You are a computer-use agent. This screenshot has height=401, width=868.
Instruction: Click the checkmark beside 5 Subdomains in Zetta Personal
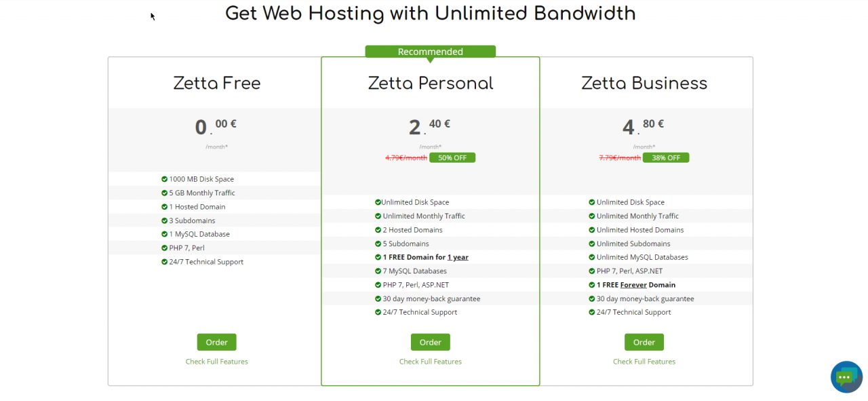[x=377, y=243]
